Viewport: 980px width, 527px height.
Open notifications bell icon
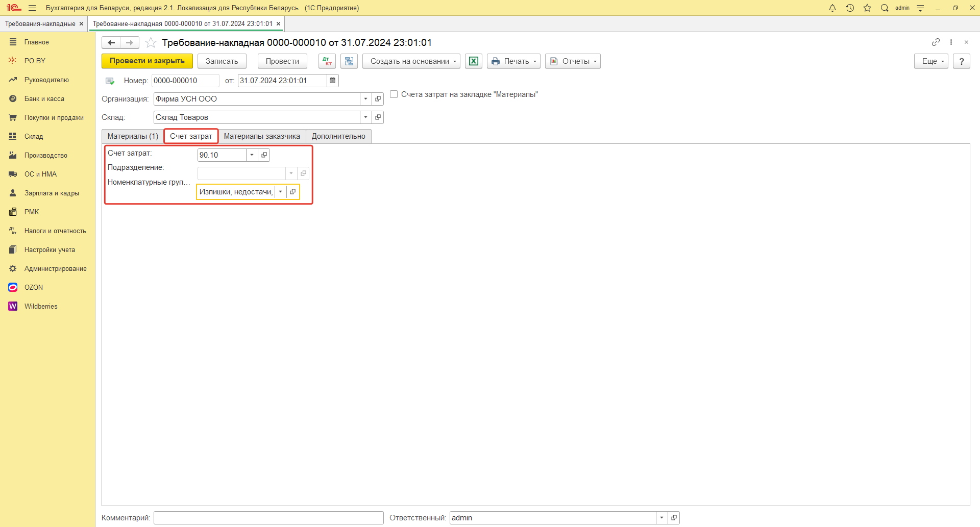832,8
